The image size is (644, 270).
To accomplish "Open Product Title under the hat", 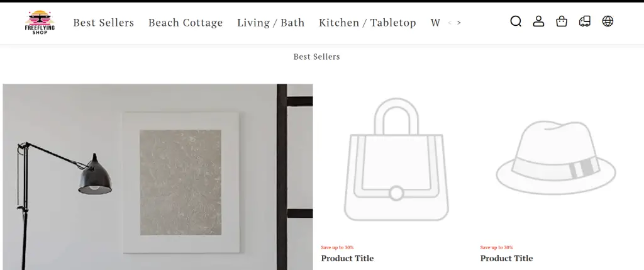I will pyautogui.click(x=506, y=259).
